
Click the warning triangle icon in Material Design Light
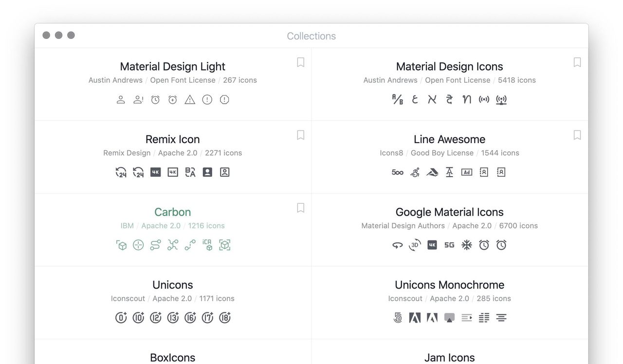pyautogui.click(x=190, y=100)
